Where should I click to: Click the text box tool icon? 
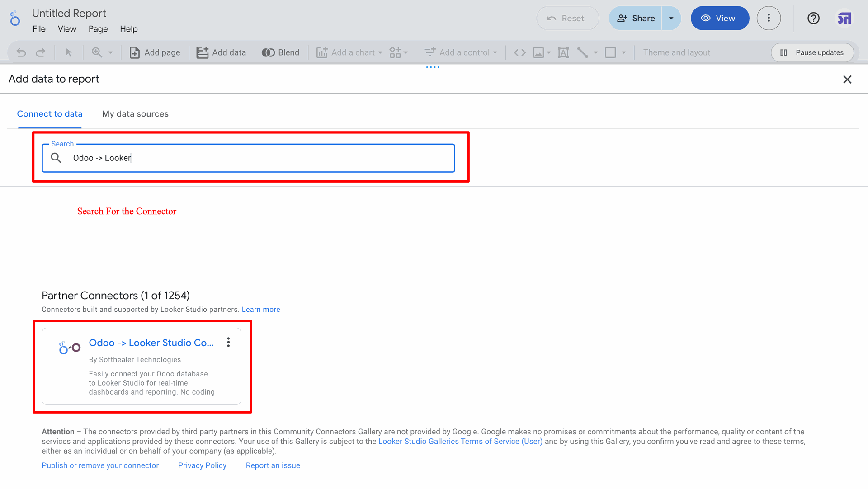[x=563, y=52]
